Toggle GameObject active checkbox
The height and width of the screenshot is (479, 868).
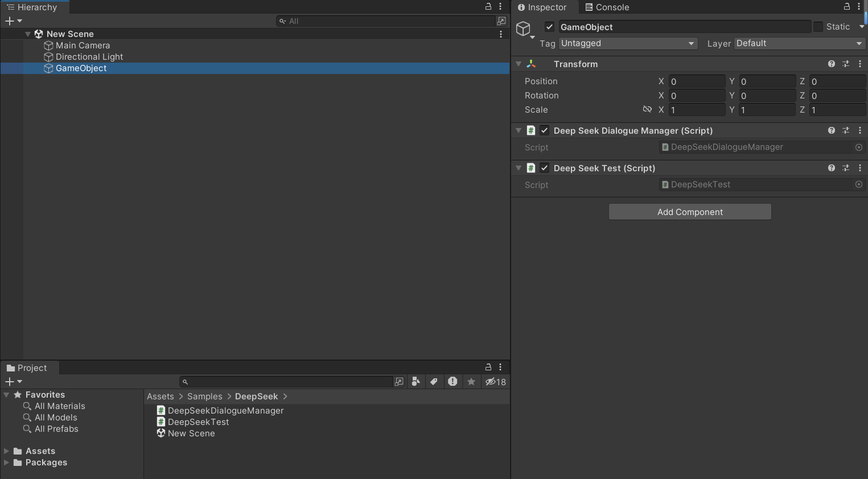point(550,27)
